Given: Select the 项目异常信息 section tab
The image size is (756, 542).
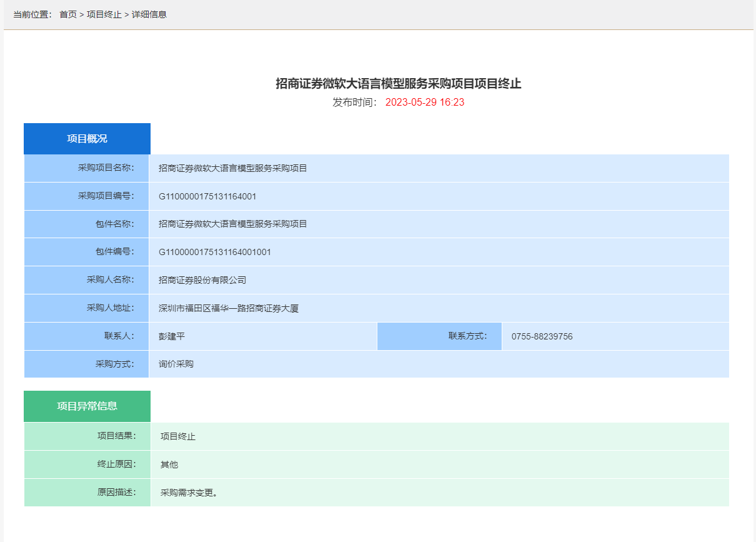Looking at the screenshot, I should tap(87, 406).
